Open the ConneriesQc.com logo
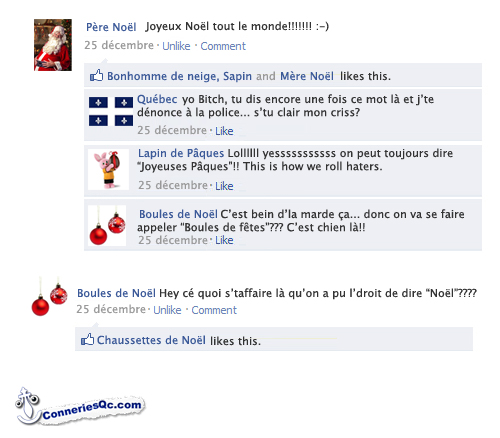Viewport: 500px width, 438px height. click(x=80, y=407)
